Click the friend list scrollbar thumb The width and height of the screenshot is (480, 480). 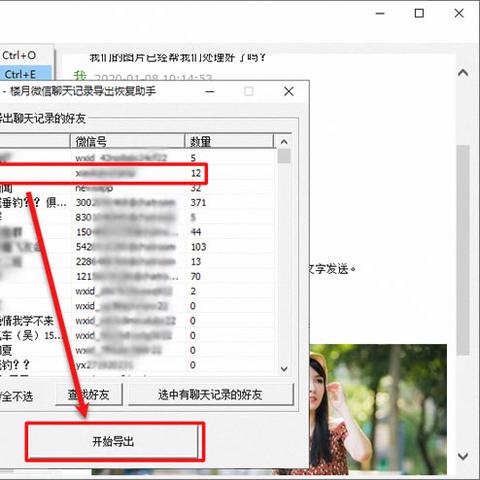point(284,156)
